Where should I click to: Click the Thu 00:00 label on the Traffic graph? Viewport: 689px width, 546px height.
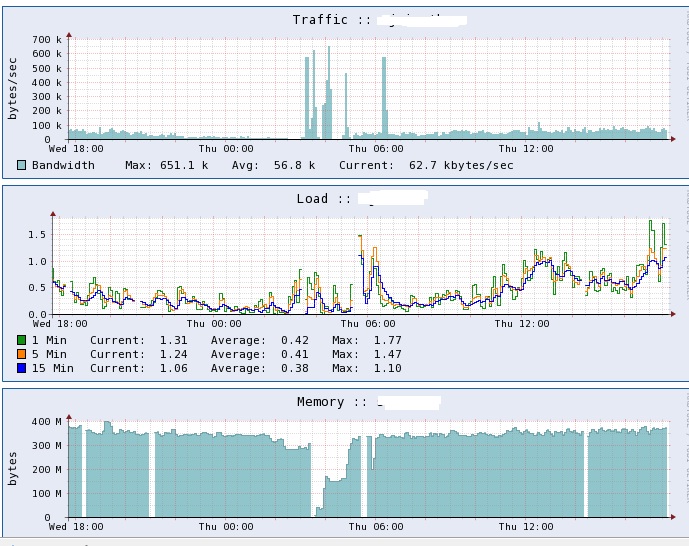[226, 148]
